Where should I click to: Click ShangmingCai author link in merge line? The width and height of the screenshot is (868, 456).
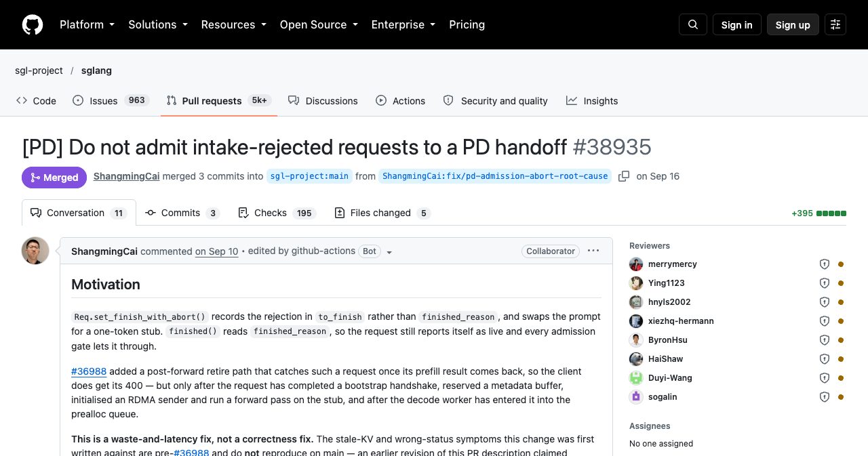pos(126,176)
